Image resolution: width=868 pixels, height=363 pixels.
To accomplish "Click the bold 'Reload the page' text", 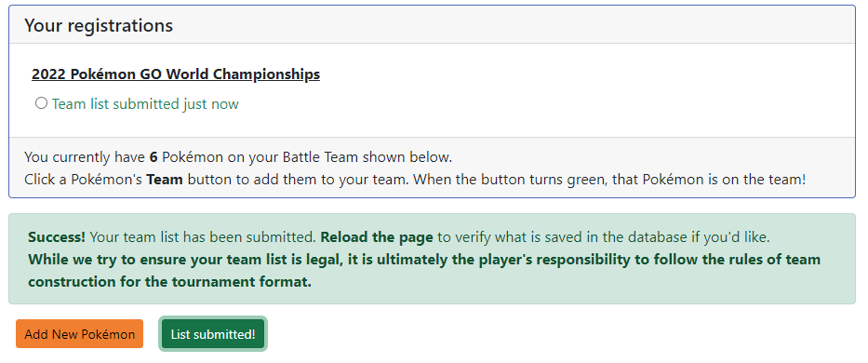I will 377,237.
